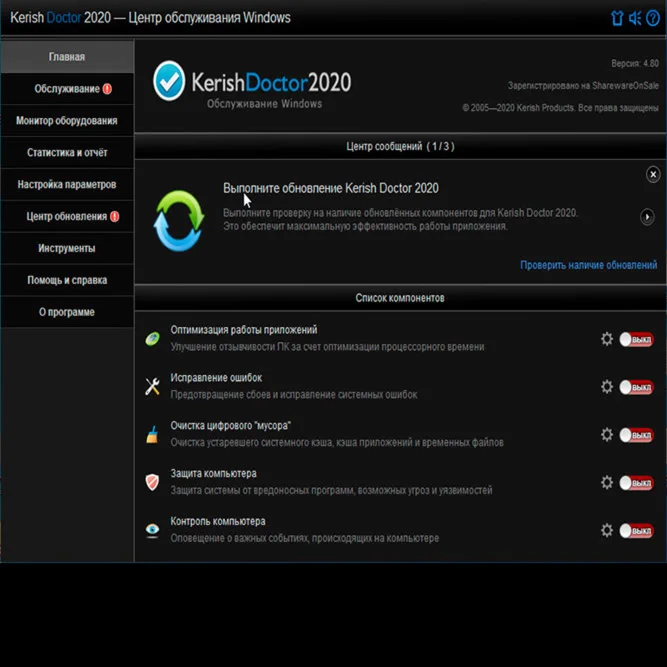The width and height of the screenshot is (667, 667).
Task: Click the Защита компьютера title
Action: tap(214, 473)
